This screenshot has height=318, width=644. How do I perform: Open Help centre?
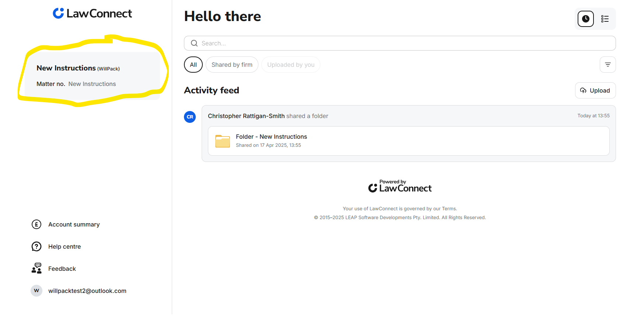65,246
